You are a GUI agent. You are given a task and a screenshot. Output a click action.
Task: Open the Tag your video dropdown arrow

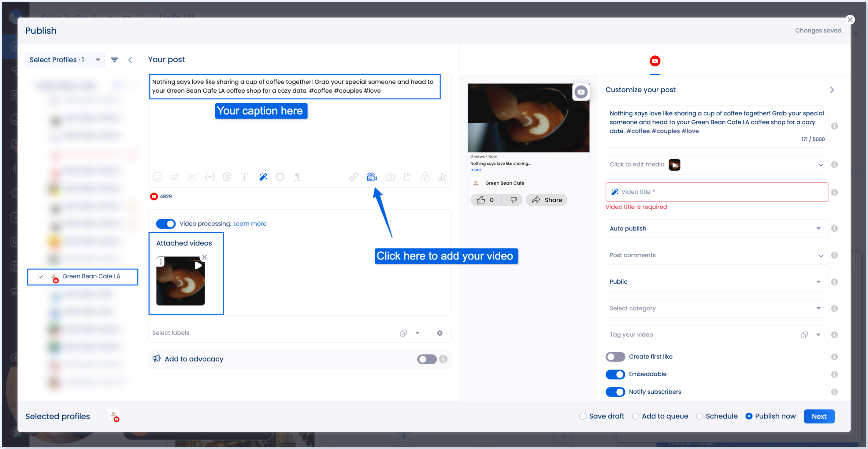818,334
